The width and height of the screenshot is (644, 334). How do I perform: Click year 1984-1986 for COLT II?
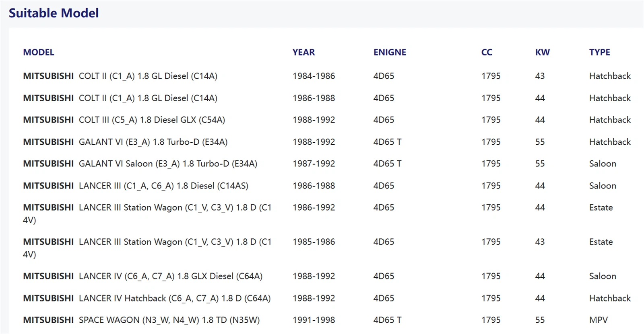coord(314,76)
